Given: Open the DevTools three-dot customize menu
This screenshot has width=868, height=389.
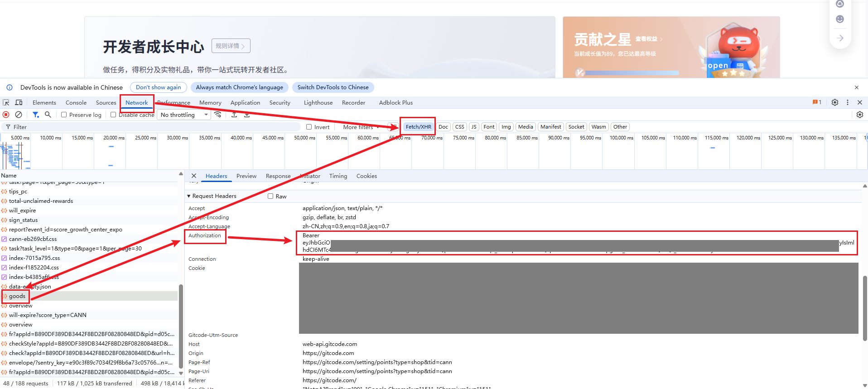Looking at the screenshot, I should [x=848, y=102].
